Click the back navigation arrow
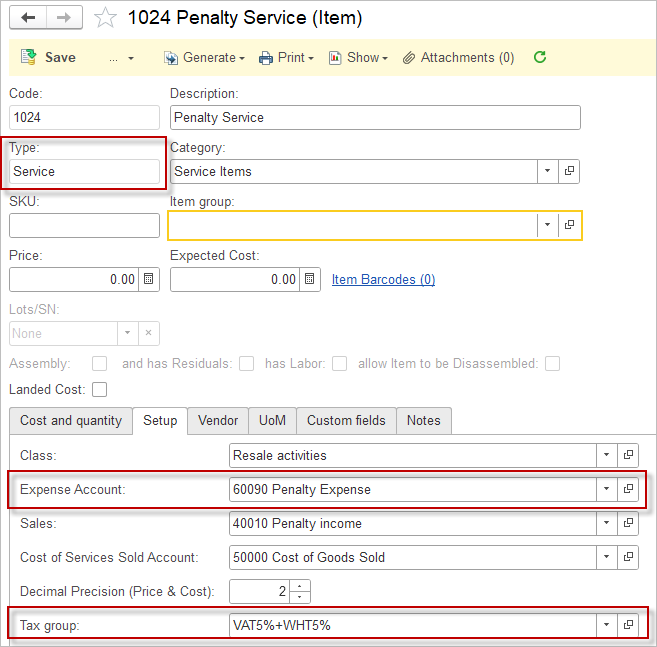This screenshot has width=657, height=647. pyautogui.click(x=28, y=18)
